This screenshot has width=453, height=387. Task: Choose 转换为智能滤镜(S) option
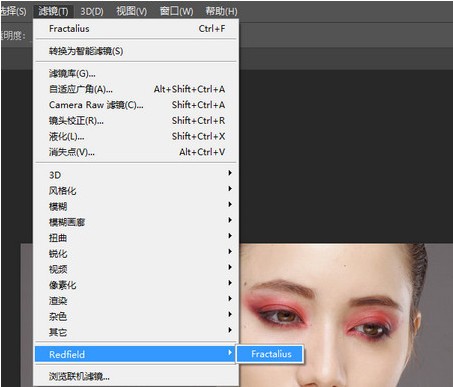(136, 51)
